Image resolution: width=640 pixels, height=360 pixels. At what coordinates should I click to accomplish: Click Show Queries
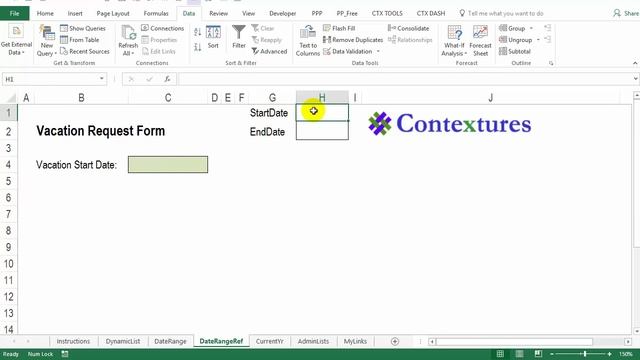(83, 28)
